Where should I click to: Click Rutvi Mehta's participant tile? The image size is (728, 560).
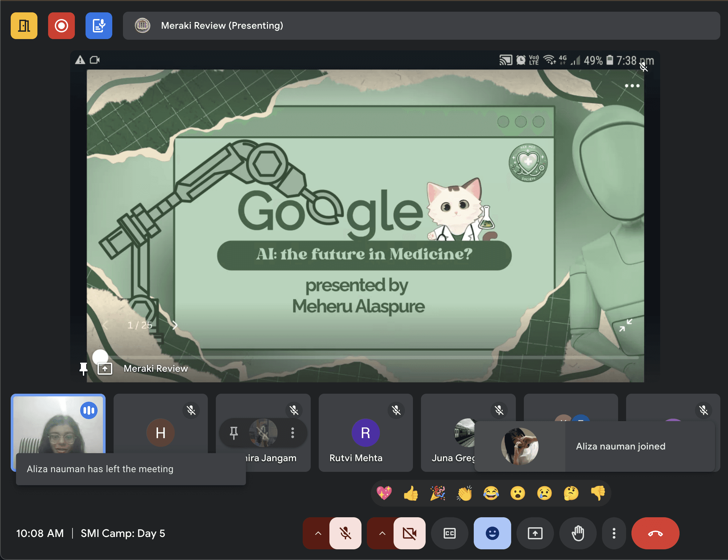pyautogui.click(x=366, y=433)
